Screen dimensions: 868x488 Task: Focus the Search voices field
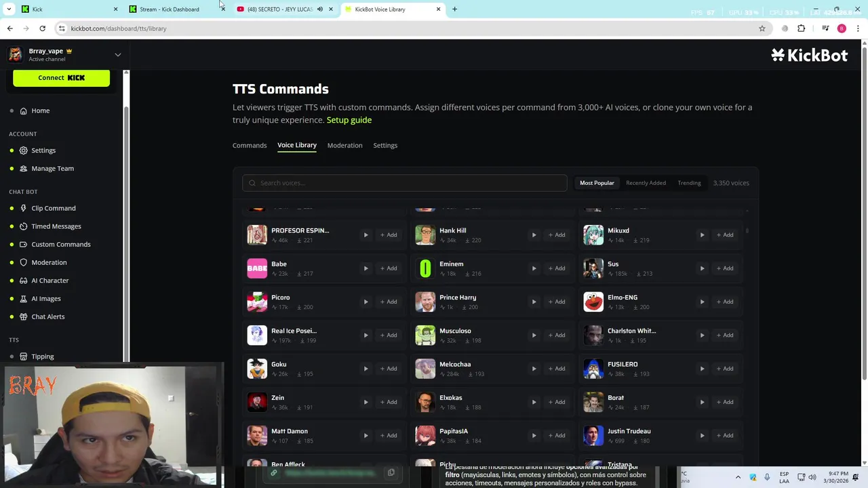[405, 183]
